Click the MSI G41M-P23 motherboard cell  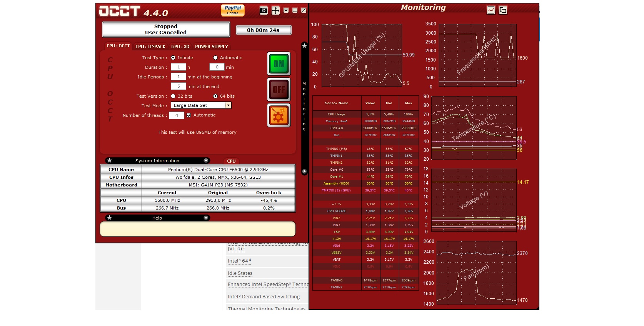coord(218,185)
